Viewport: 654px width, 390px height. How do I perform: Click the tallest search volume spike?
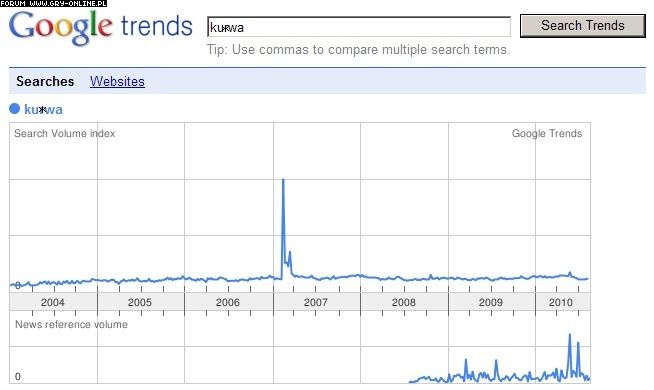coord(283,180)
